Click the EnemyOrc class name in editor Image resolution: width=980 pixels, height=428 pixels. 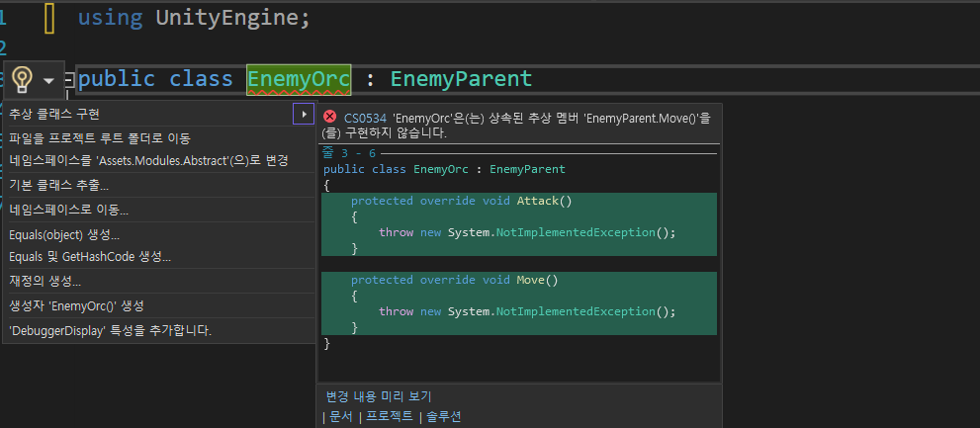tap(299, 79)
